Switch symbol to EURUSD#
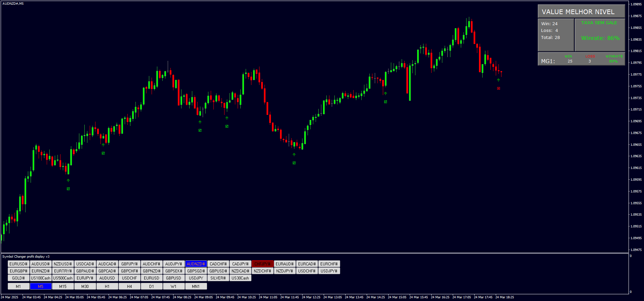 coord(18,264)
